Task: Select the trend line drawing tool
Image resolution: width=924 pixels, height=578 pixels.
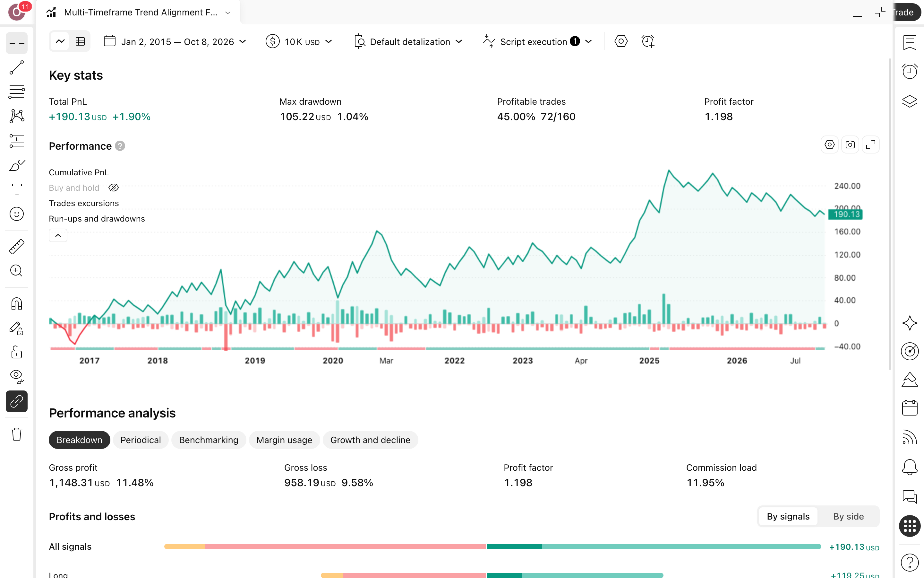Action: (x=17, y=68)
